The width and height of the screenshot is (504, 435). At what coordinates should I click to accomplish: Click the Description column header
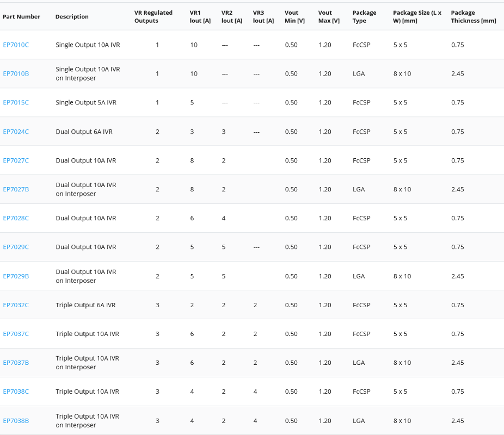click(x=72, y=17)
